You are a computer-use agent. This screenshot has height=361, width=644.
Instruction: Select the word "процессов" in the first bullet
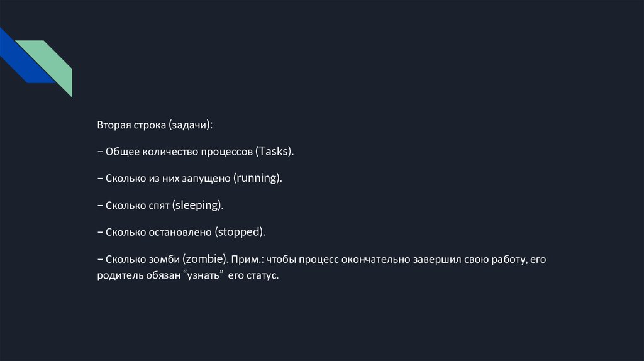(x=227, y=152)
